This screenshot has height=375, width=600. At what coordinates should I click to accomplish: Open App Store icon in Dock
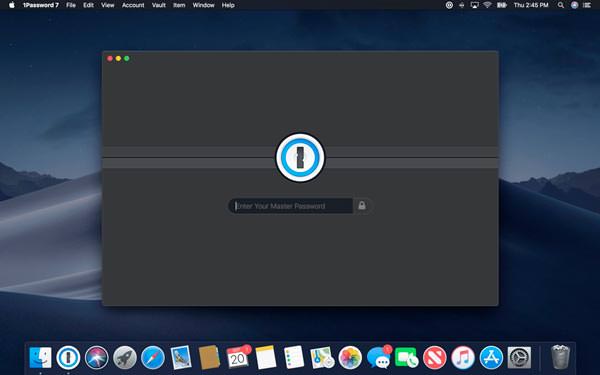[491, 357]
